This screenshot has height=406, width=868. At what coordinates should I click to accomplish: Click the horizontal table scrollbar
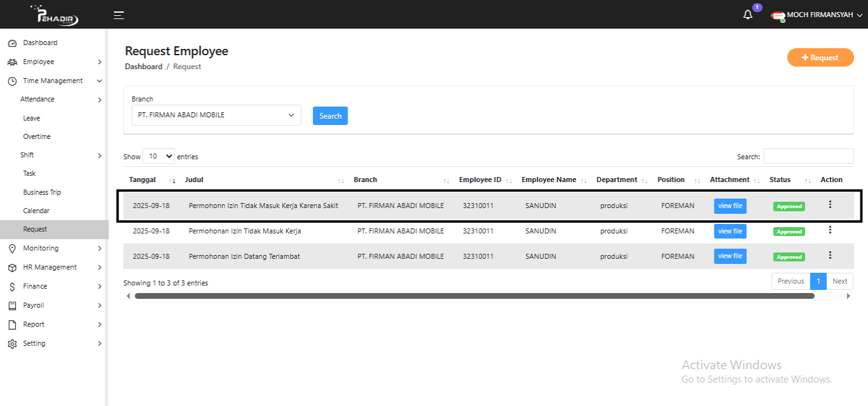point(474,296)
